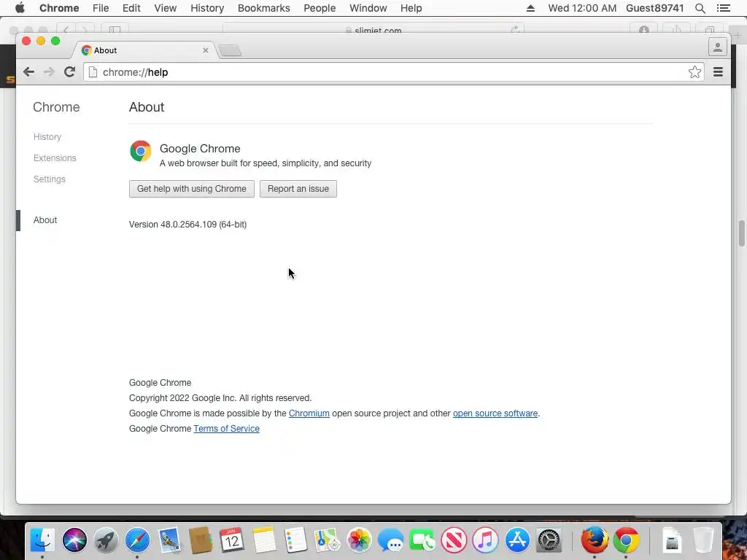The image size is (747, 560).
Task: Click the slimjet.com address bar in Safari window
Action: pyautogui.click(x=373, y=29)
